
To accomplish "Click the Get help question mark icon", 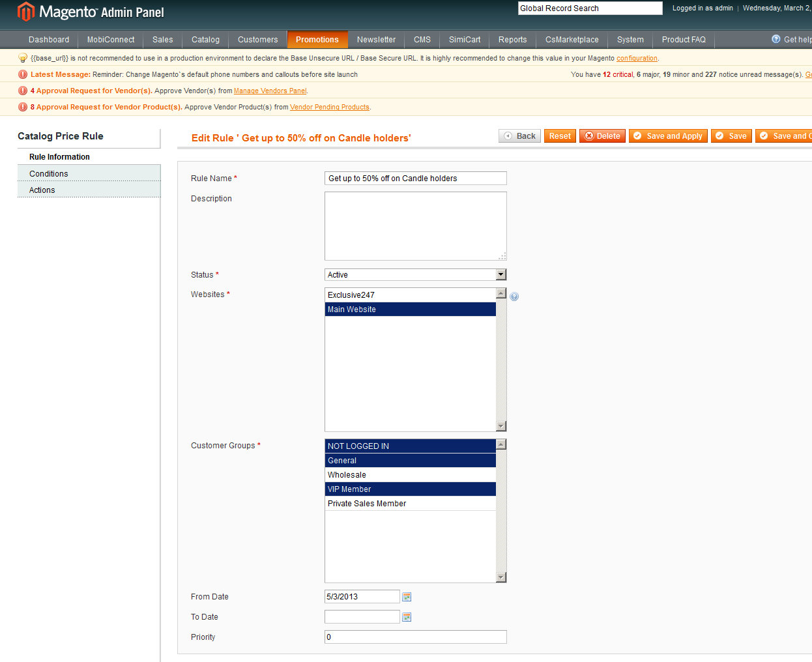I will pyautogui.click(x=776, y=39).
